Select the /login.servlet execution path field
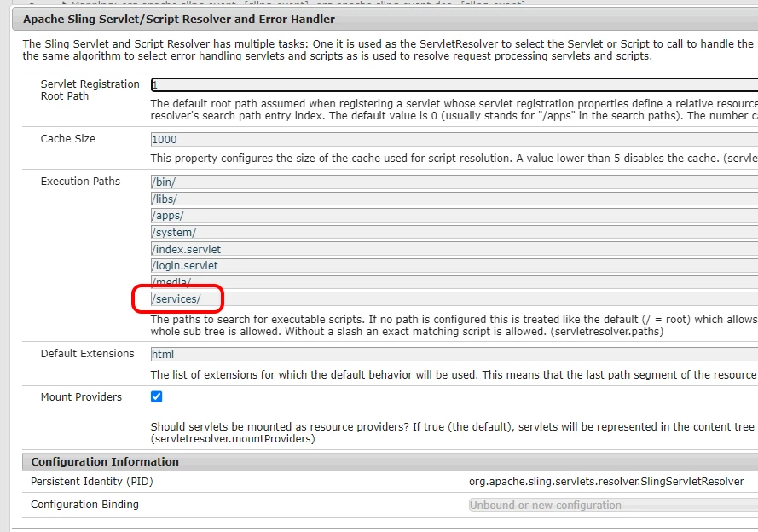Screen dimensions: 758x532 point(454,266)
